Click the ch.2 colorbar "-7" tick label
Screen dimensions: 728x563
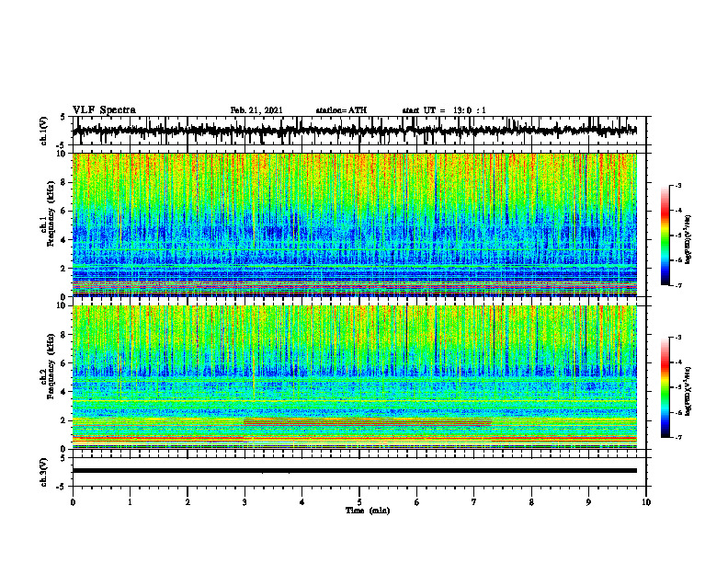pyautogui.click(x=678, y=437)
